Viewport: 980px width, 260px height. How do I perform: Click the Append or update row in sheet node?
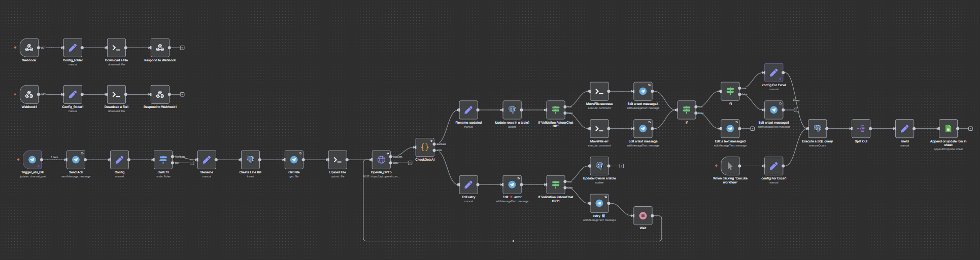point(948,129)
